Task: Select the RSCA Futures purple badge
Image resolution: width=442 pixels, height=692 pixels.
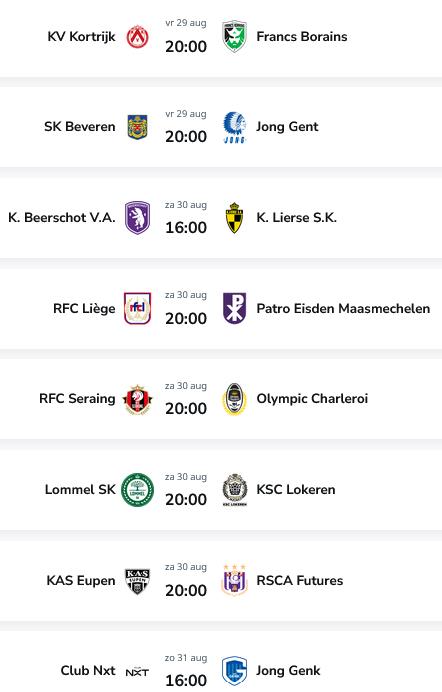Action: [x=234, y=581]
